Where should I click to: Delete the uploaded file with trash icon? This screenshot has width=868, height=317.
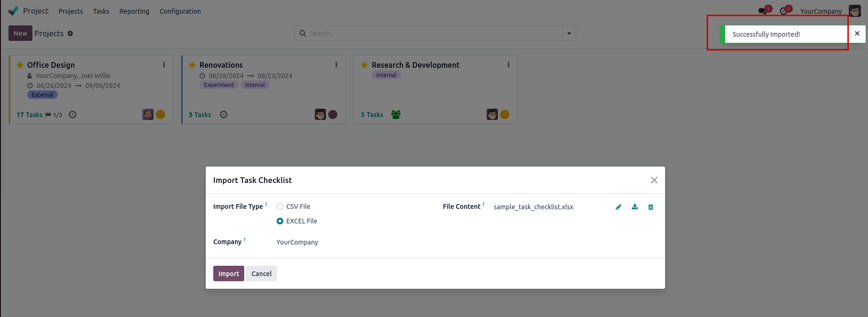pyautogui.click(x=651, y=207)
